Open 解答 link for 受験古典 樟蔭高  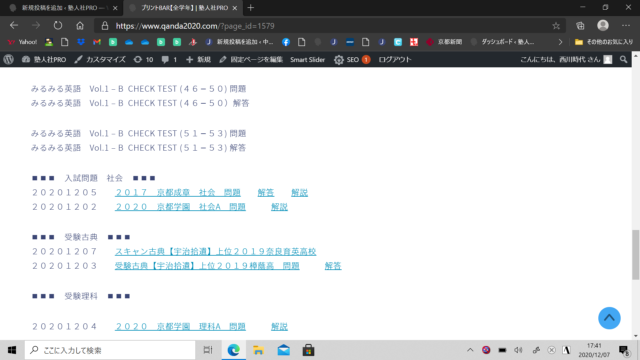click(333, 266)
